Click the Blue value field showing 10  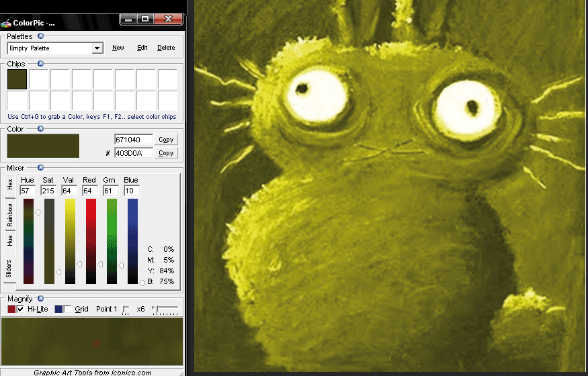click(x=132, y=191)
